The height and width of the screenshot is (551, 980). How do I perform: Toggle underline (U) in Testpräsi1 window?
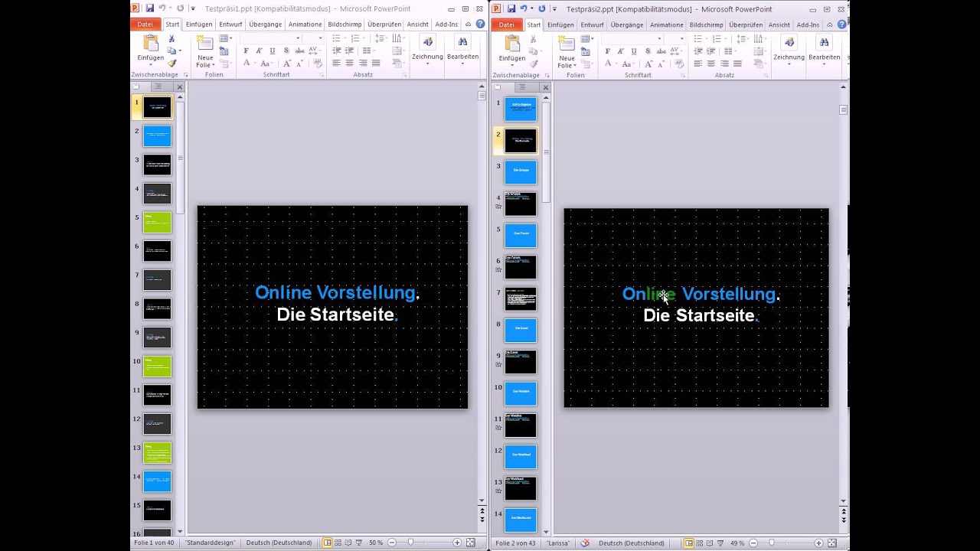(x=272, y=51)
